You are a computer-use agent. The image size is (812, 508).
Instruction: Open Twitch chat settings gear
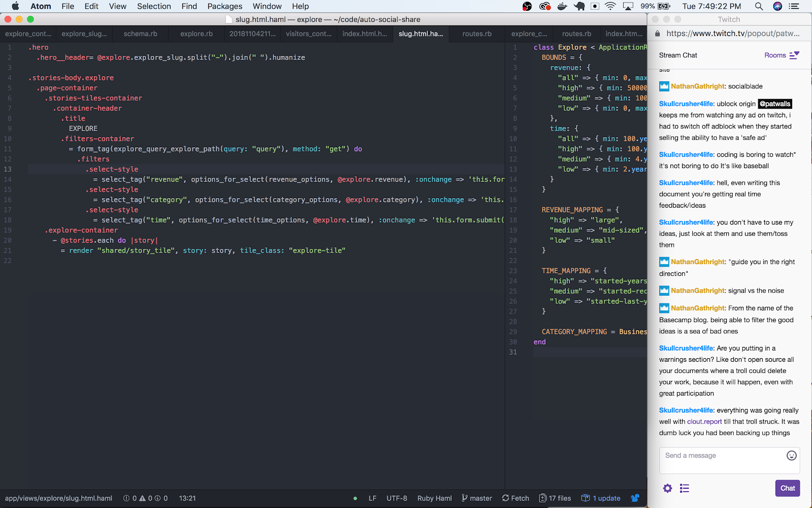coord(667,488)
